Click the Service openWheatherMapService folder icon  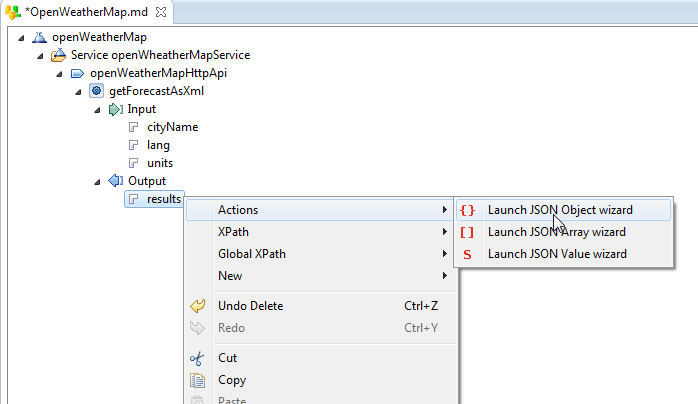58,55
